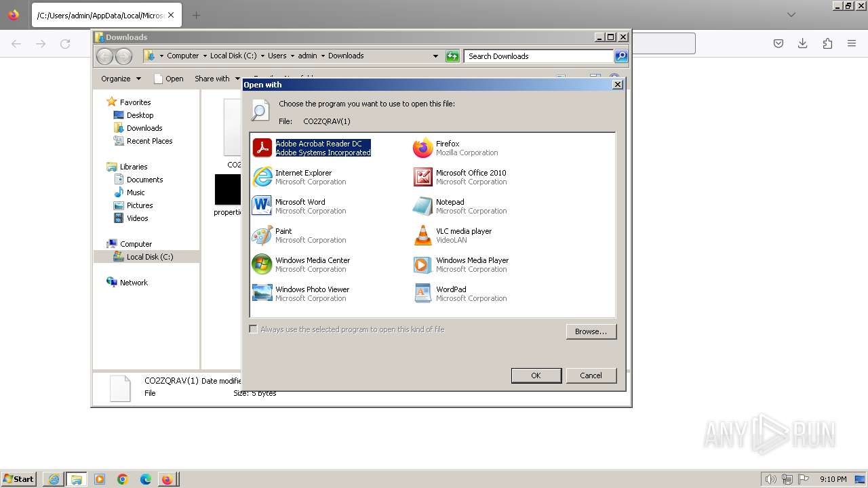Open the Firefox hamburger menu

pyautogui.click(x=852, y=43)
